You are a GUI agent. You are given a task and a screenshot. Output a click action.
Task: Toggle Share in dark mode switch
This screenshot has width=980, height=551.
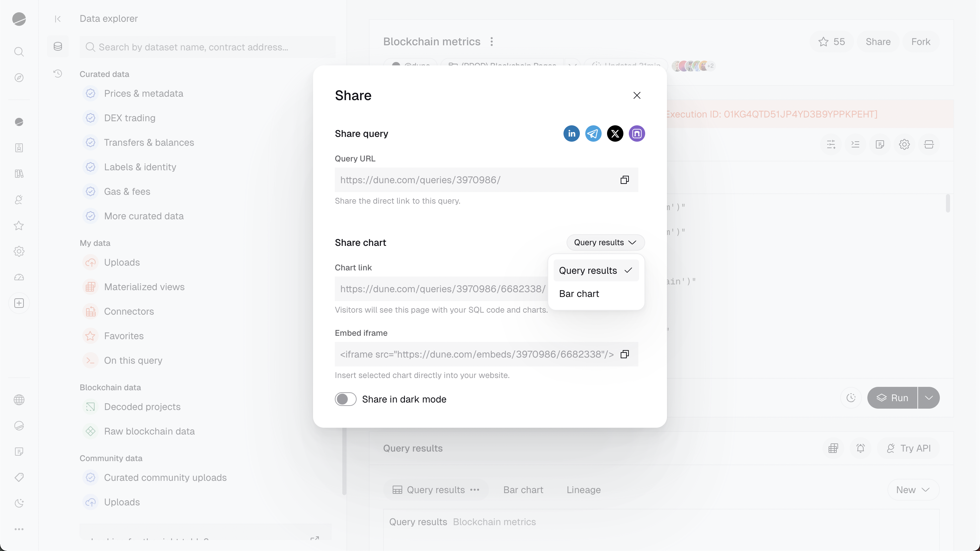(x=345, y=399)
